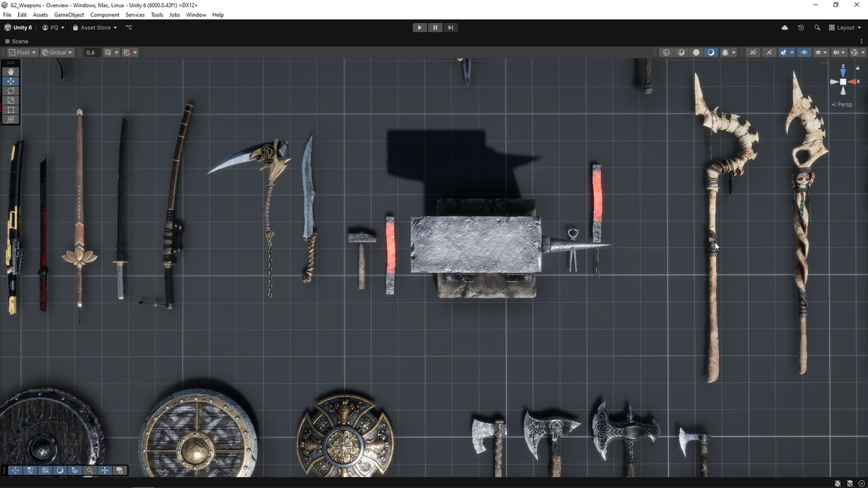868x488 pixels.
Task: Toggle the gizmo rotation lock
Action: pos(858,68)
